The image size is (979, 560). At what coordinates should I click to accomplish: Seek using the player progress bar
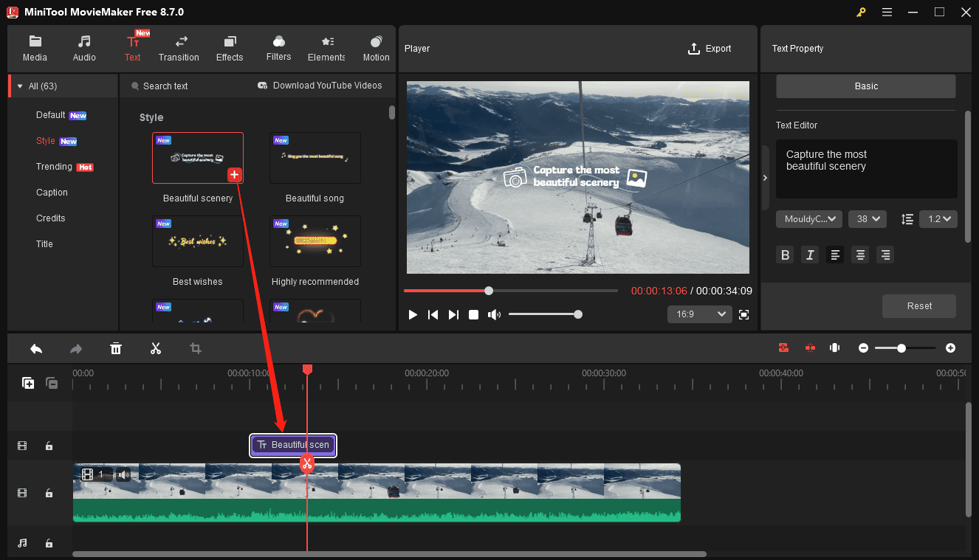click(511, 291)
